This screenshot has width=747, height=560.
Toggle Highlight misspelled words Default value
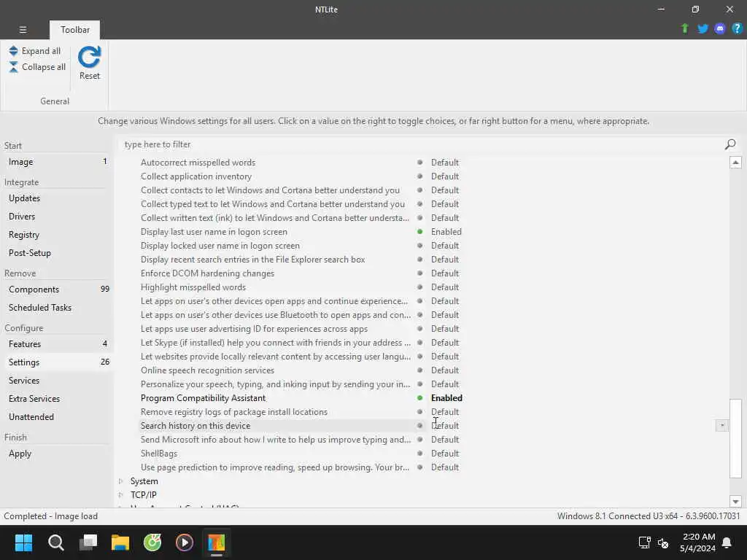point(444,287)
